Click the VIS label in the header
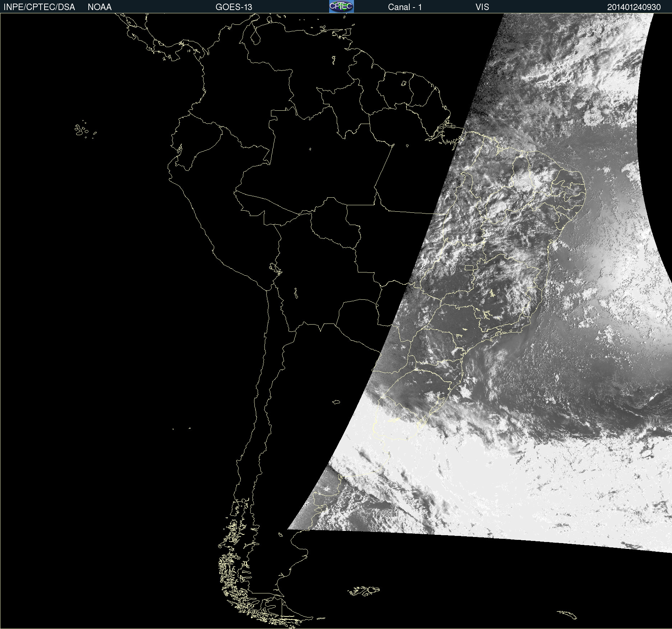The image size is (672, 629). 482,7
